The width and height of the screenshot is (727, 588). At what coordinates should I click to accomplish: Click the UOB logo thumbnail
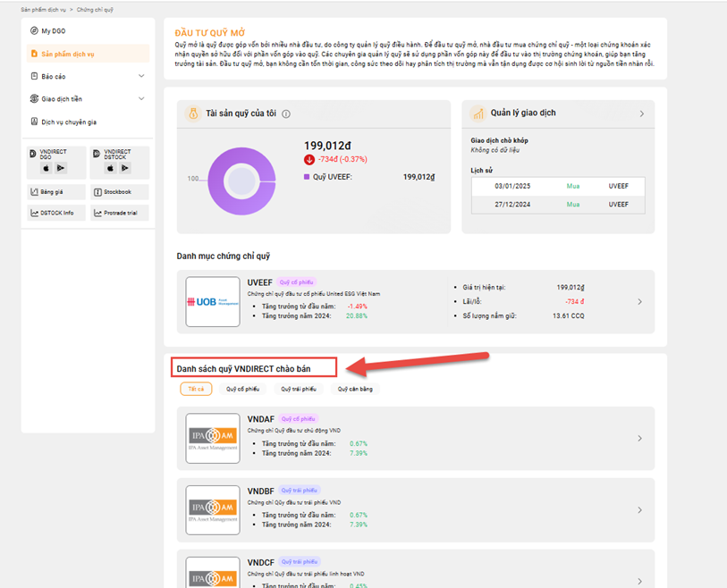(213, 302)
